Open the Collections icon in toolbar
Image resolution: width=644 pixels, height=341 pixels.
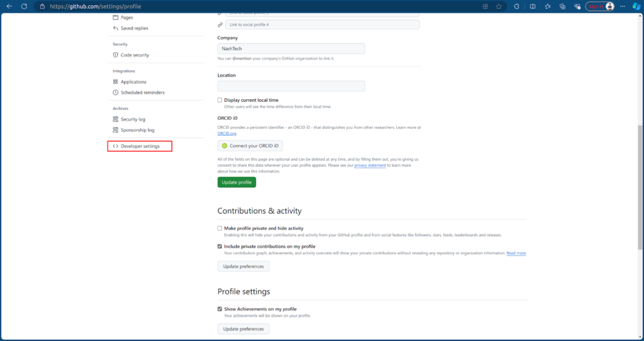pos(562,6)
